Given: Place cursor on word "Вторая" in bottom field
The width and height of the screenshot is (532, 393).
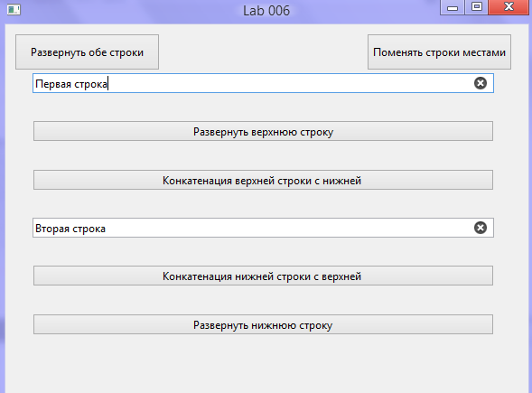Looking at the screenshot, I should [52, 229].
